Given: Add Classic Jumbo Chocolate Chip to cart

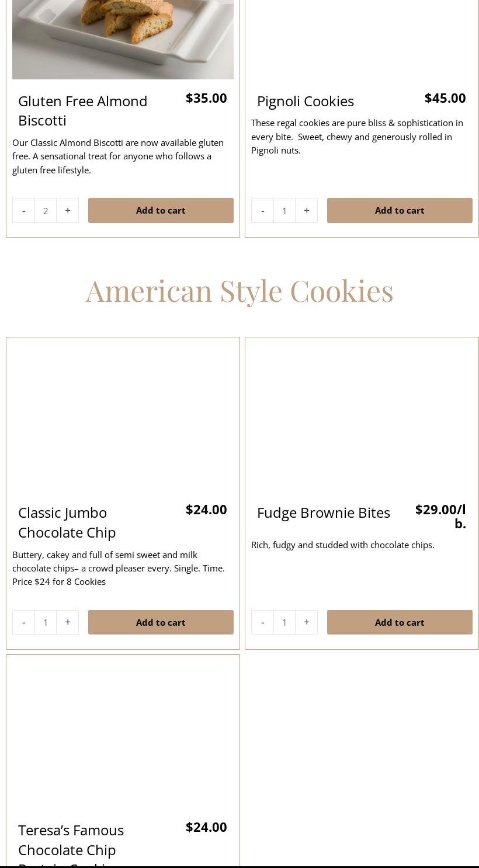Looking at the screenshot, I should point(161,622).
